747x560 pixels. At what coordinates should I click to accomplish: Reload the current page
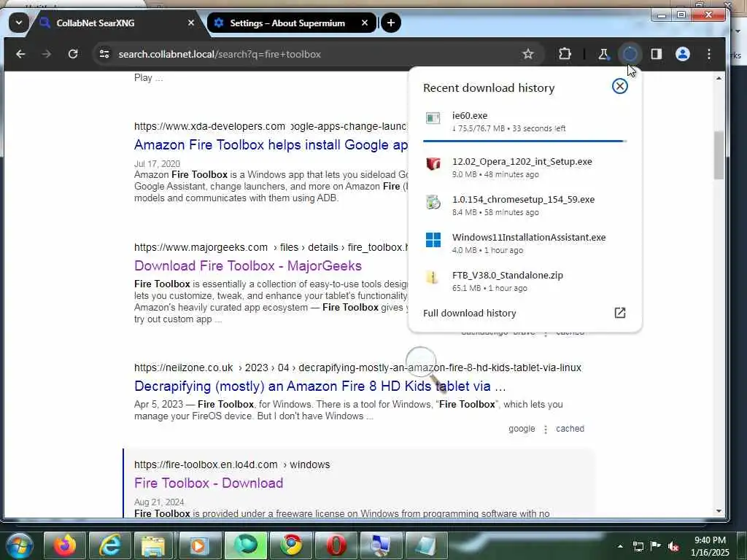(73, 54)
